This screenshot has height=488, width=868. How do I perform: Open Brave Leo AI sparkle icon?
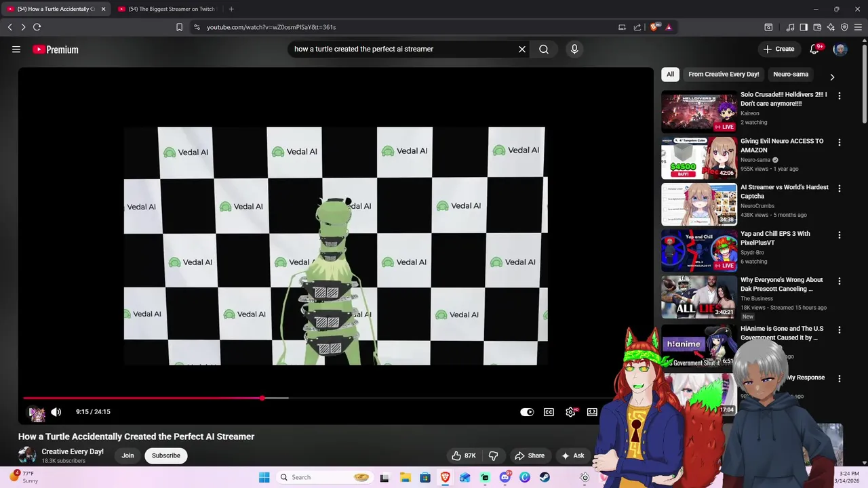(831, 27)
